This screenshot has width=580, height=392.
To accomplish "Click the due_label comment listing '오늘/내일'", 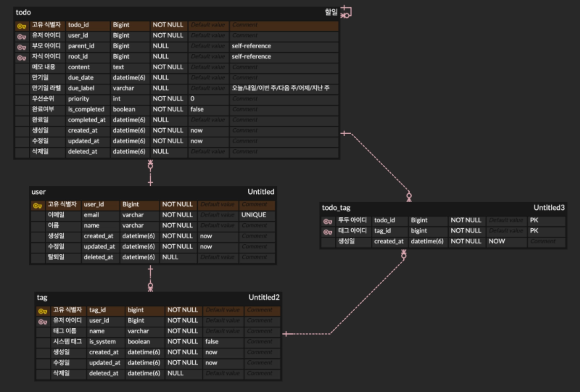I will coord(281,88).
